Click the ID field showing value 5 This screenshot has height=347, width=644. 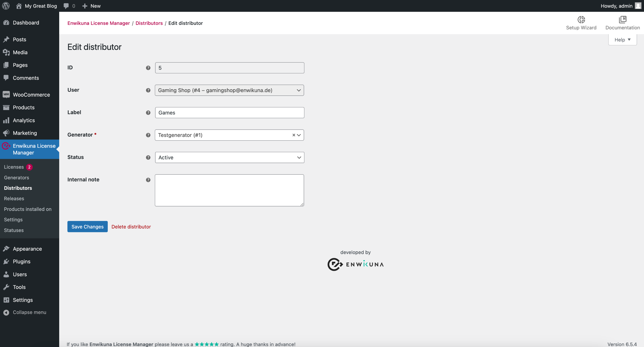click(x=229, y=67)
